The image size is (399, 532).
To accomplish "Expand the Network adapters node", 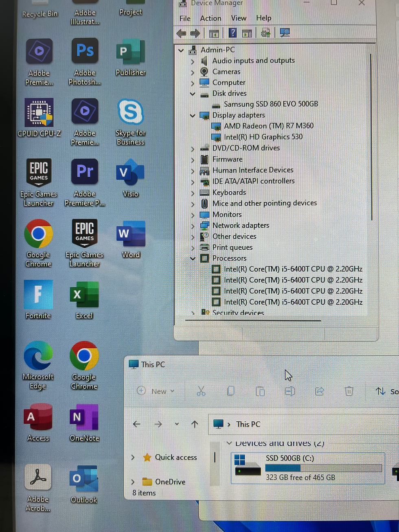I will [x=193, y=226].
